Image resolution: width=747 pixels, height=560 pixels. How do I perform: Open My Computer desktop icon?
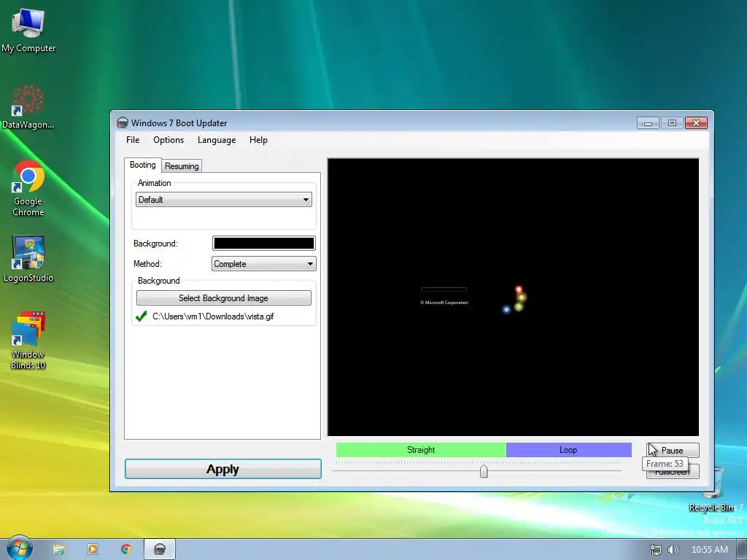click(x=28, y=31)
